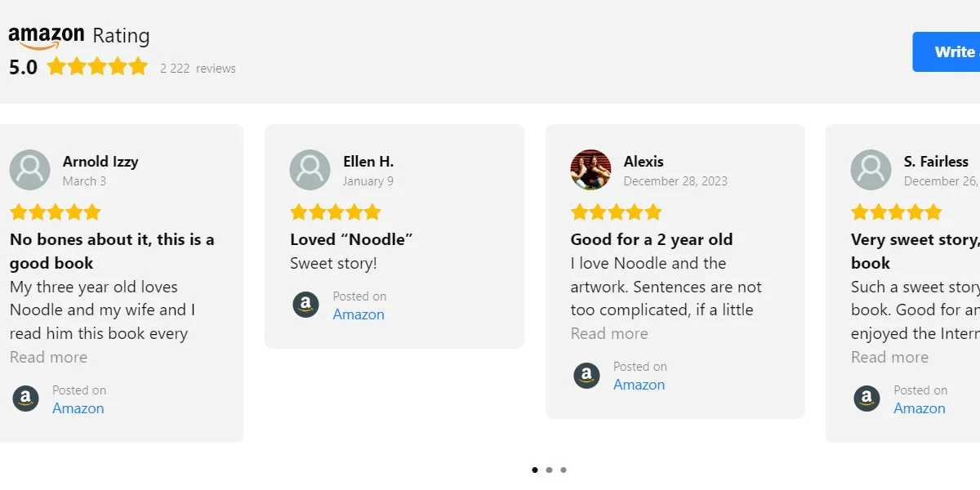Open the Amazon link in Alexis's review

[639, 385]
